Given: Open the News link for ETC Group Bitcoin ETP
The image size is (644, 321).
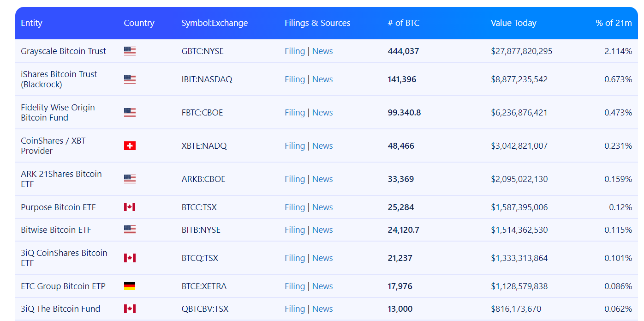Looking at the screenshot, I should tap(322, 286).
